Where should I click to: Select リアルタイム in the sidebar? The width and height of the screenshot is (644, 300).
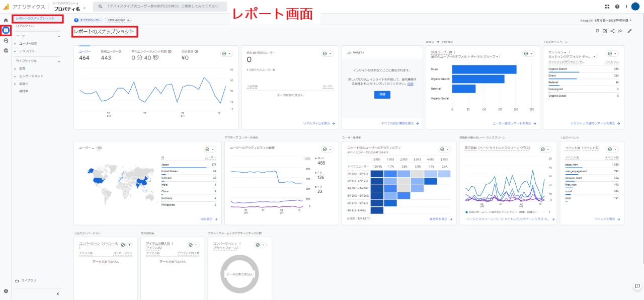click(x=25, y=26)
